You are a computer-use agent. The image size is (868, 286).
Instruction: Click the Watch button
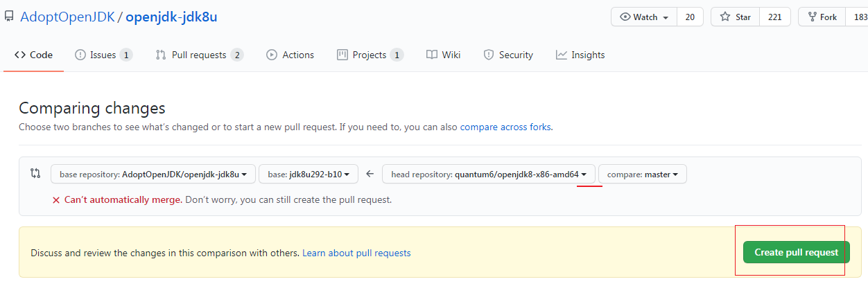(644, 17)
